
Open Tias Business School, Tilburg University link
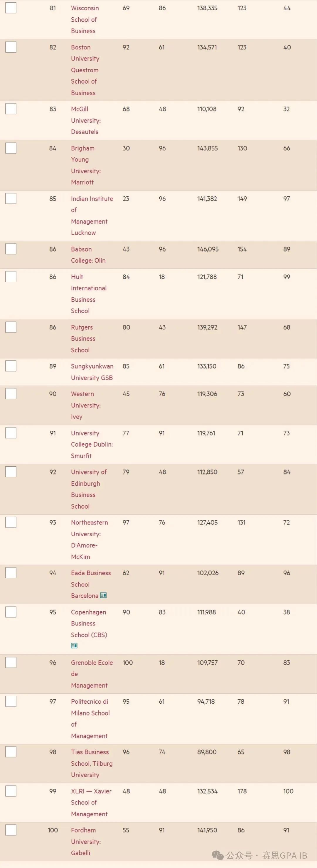pyautogui.click(x=92, y=763)
